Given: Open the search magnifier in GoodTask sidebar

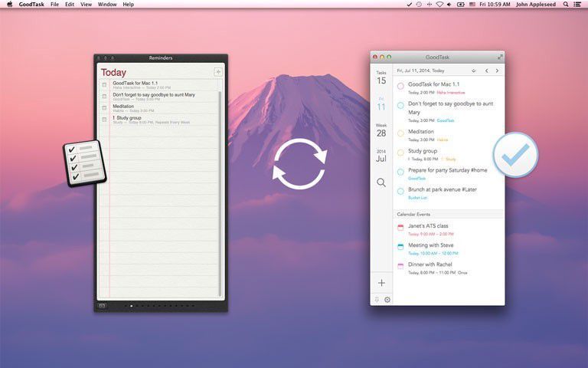Looking at the screenshot, I should pos(381,182).
